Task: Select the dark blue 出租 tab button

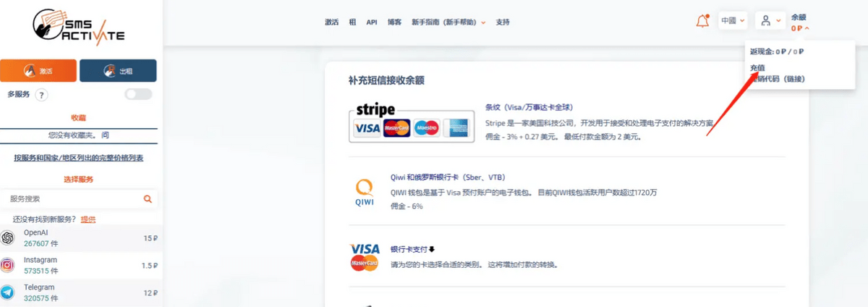Action: (x=118, y=71)
